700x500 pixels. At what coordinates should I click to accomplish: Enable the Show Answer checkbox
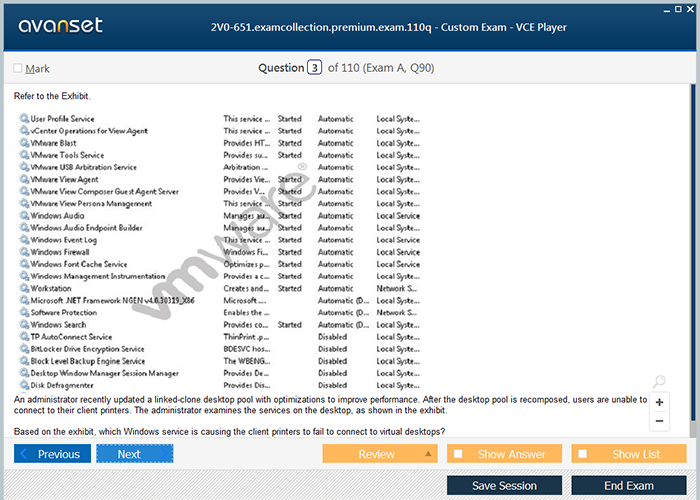tap(458, 454)
